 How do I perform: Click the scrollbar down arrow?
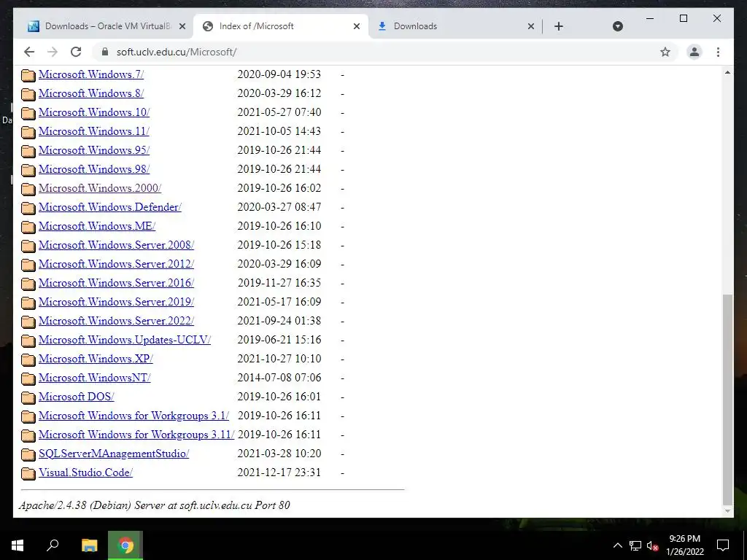(727, 511)
